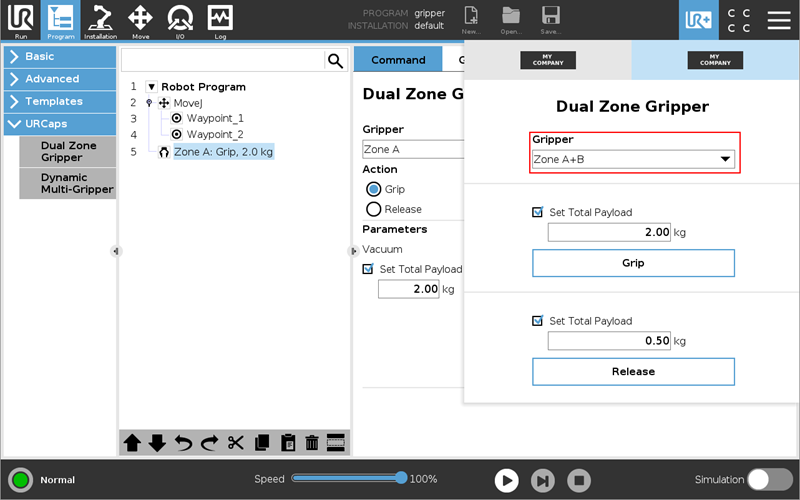The image size is (800, 500).
Task: Click the UR+ toolbar icon
Action: click(698, 19)
